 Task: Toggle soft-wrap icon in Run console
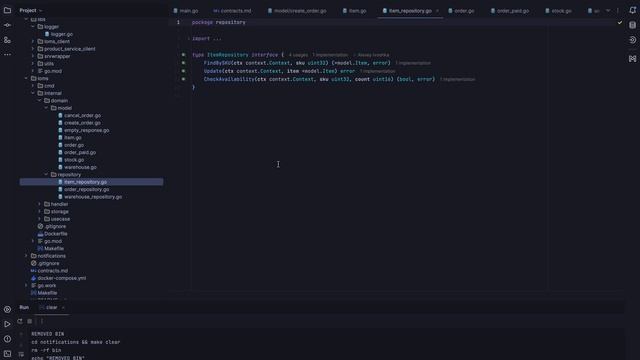pyautogui.click(x=21, y=354)
